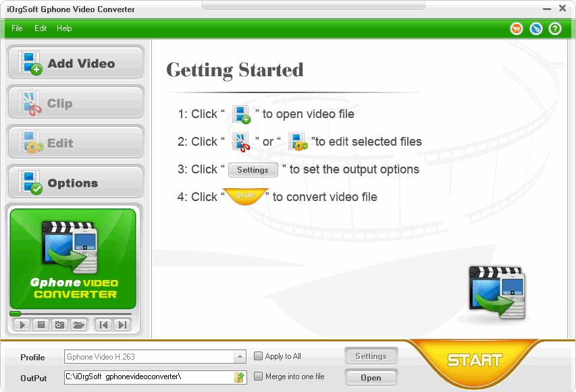576x392 pixels.
Task: Click the Add Video button
Action: point(76,62)
